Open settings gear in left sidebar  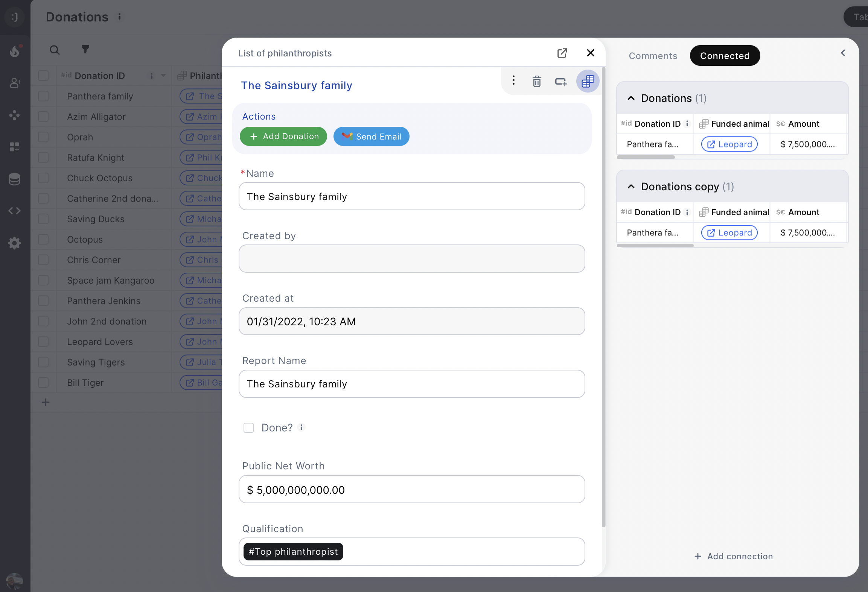click(x=14, y=243)
